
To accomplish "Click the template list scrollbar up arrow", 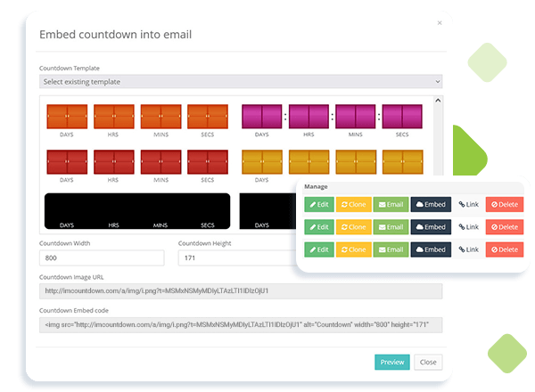I will coord(437,101).
